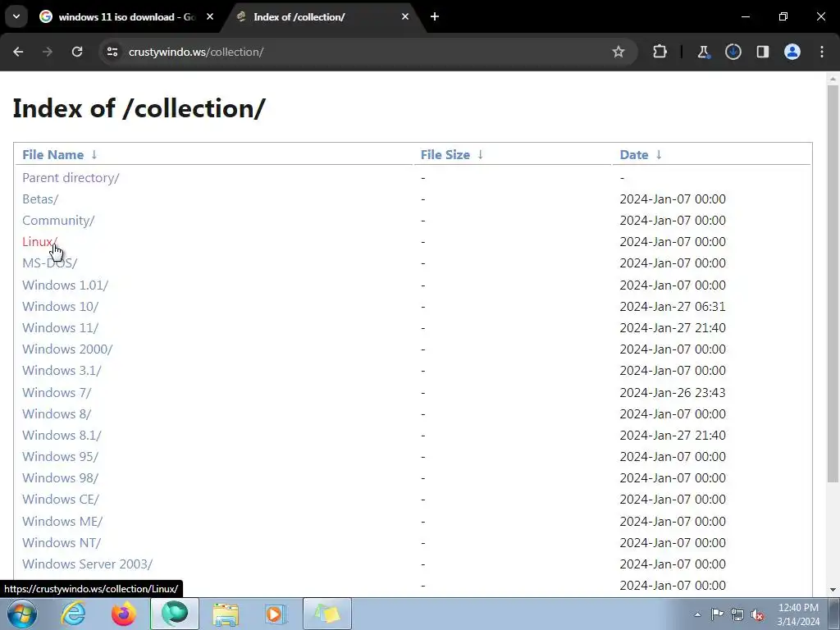840x630 pixels.
Task: Click the scrollbar up arrow
Action: tap(833, 79)
